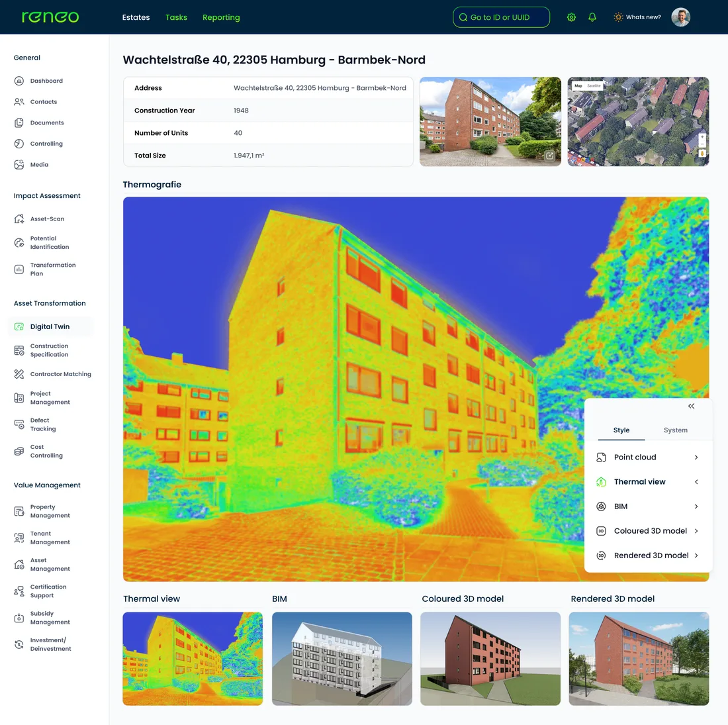Select the Digital Twin icon
The width and height of the screenshot is (728, 725).
pyautogui.click(x=19, y=326)
